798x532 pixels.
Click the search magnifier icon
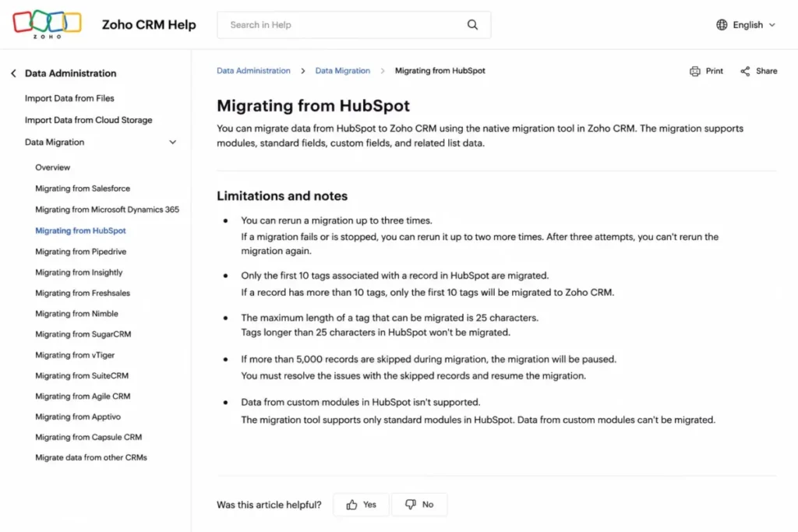click(x=472, y=24)
